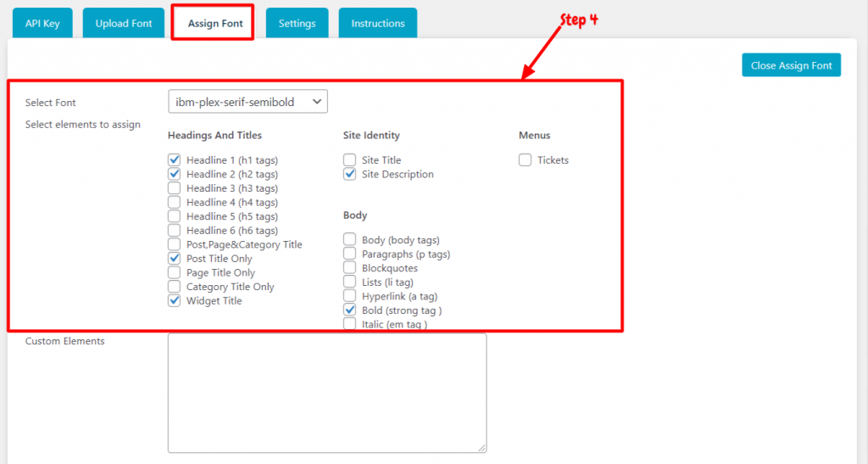This screenshot has height=464, width=868.
Task: Tick Category Title Only checkbox
Action: (175, 286)
